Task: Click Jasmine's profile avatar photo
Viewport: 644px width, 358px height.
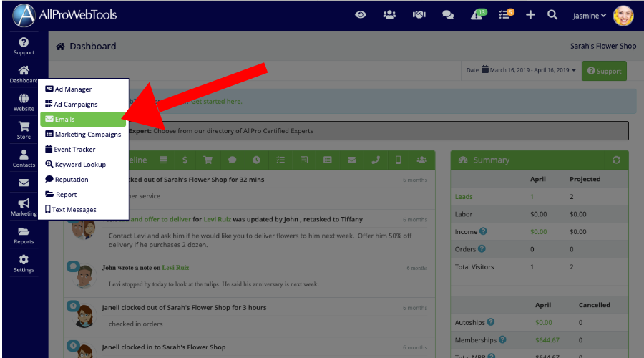Action: (623, 15)
